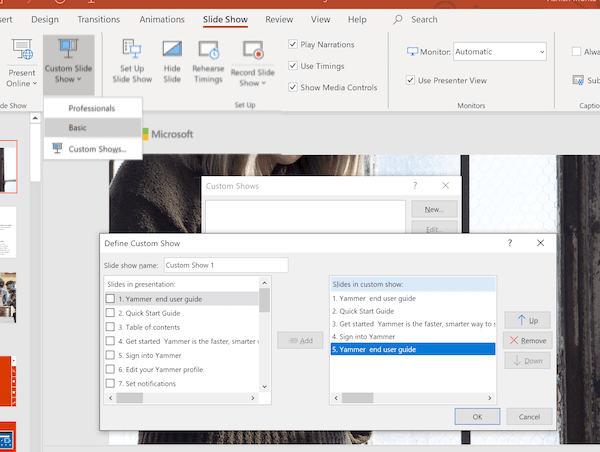Remove selected slide from custom show

click(527, 340)
